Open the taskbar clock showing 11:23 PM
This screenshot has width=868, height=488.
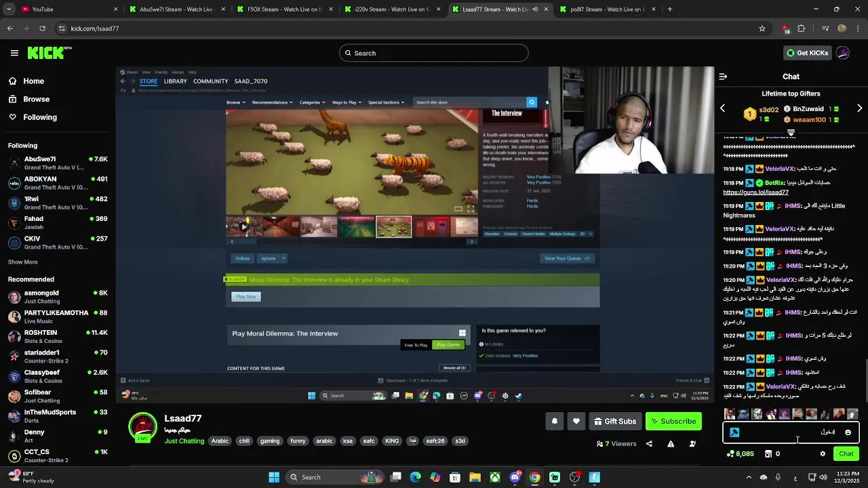[x=848, y=477]
